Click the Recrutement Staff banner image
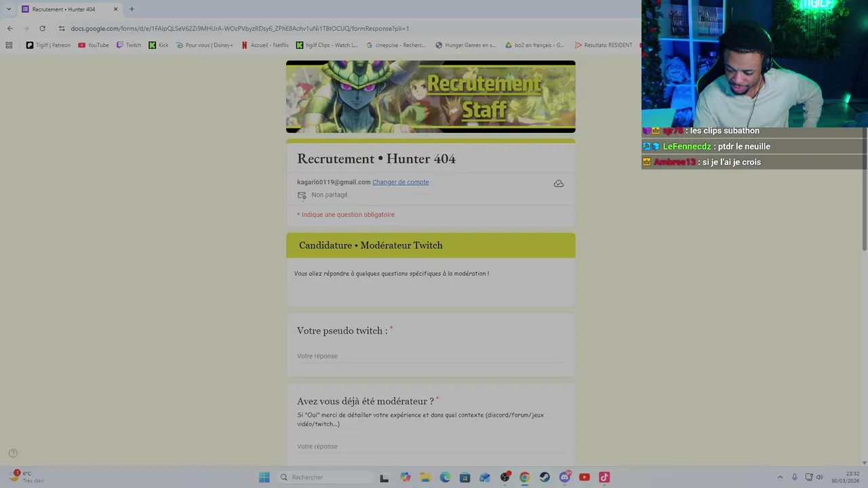 point(431,97)
